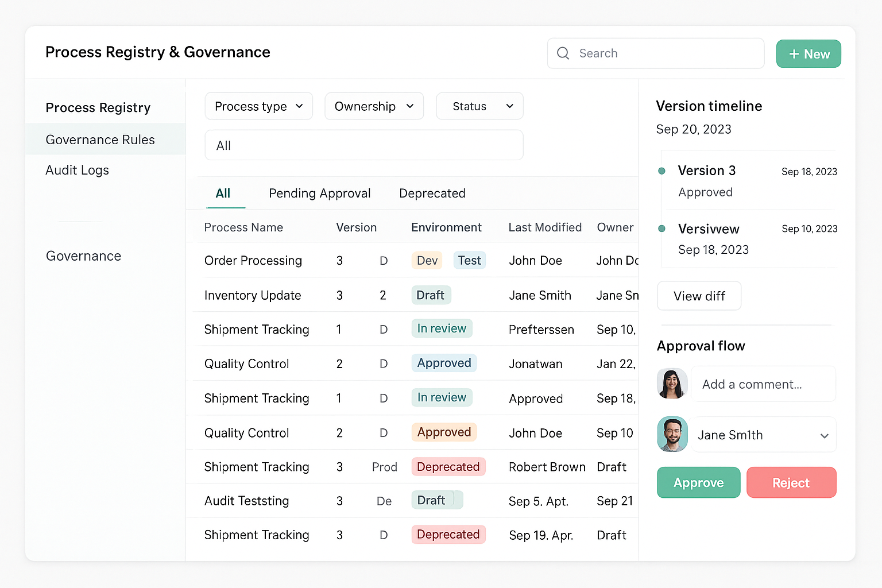Select the Order Processing row
This screenshot has height=588, width=882.
[x=253, y=261]
